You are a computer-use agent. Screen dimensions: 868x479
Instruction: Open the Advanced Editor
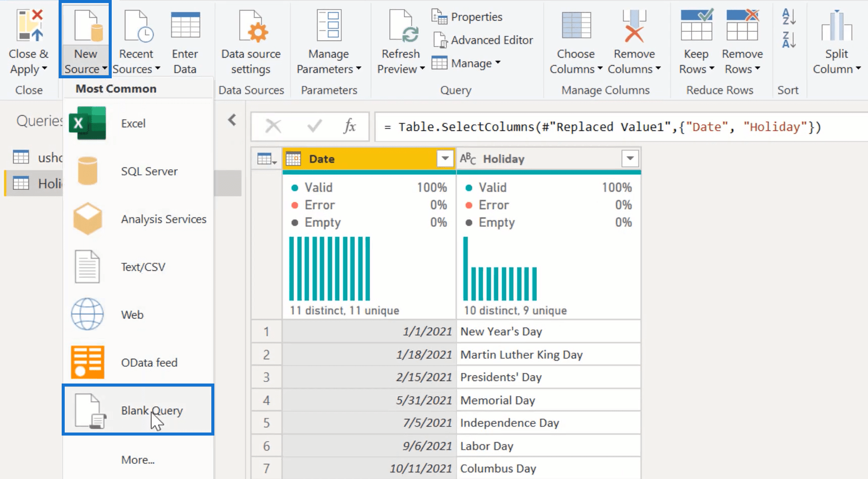[483, 40]
